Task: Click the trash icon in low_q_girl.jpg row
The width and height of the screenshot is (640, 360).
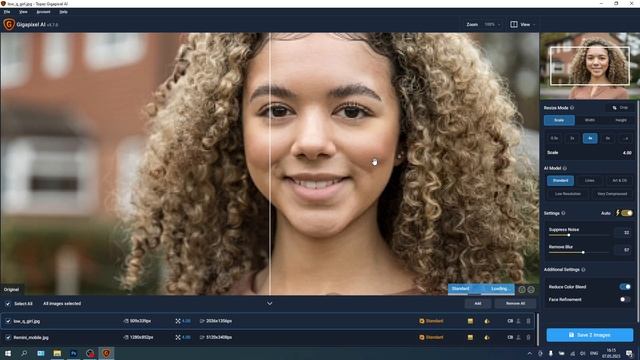Action: pos(528,321)
